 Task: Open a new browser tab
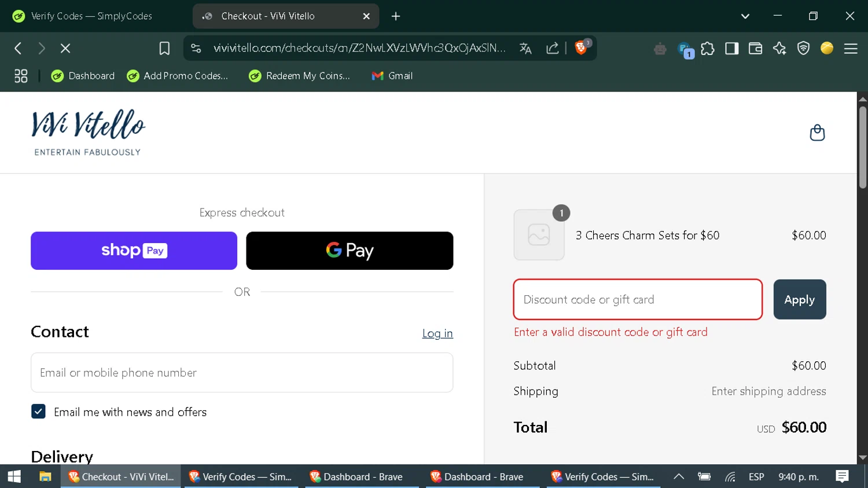(396, 16)
